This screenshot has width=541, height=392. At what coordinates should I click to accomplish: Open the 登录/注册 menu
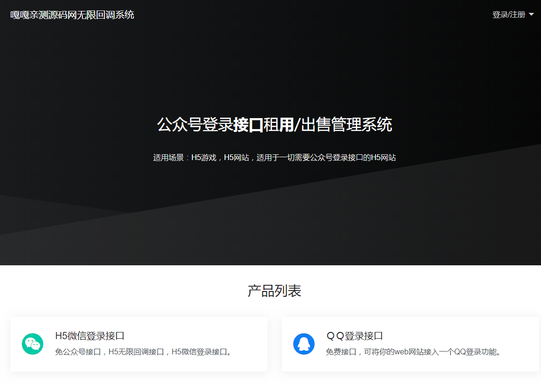point(508,15)
